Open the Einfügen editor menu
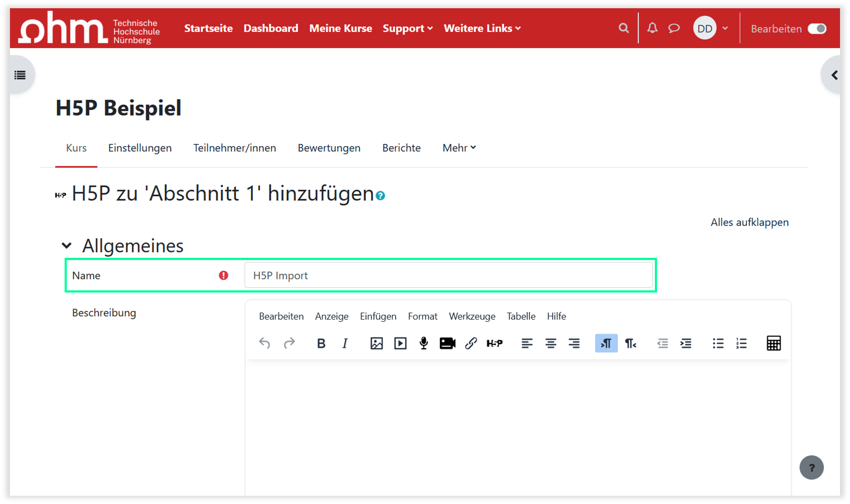The height and width of the screenshot is (504, 850). tap(378, 316)
